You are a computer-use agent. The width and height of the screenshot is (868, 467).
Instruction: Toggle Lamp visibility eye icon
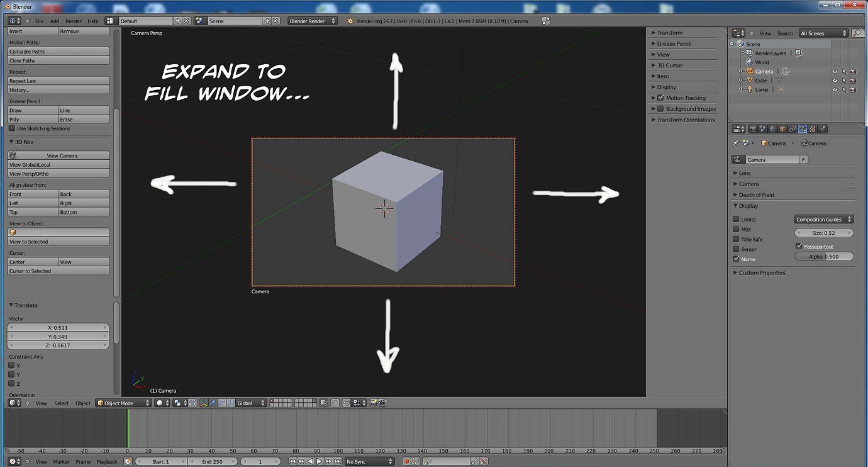pyautogui.click(x=835, y=89)
